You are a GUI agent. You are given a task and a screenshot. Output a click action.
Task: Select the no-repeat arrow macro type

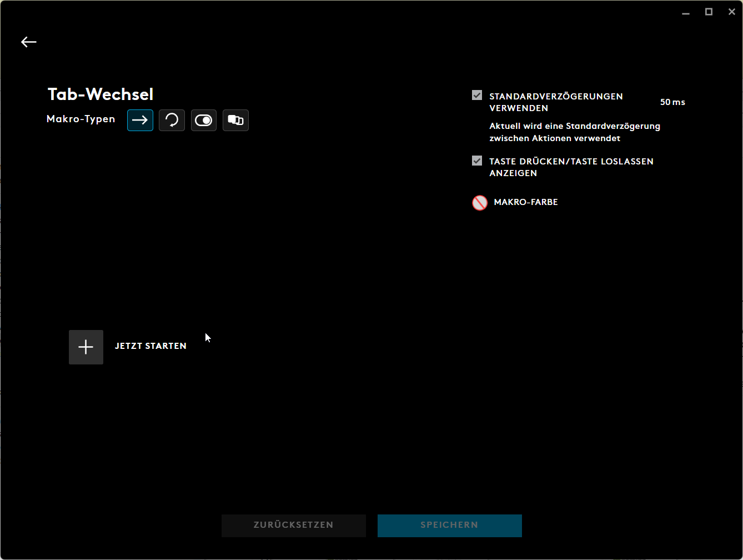click(140, 120)
